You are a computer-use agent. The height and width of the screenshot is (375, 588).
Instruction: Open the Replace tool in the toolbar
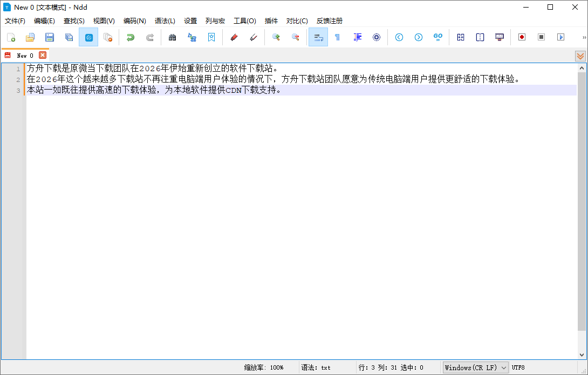[x=192, y=37]
